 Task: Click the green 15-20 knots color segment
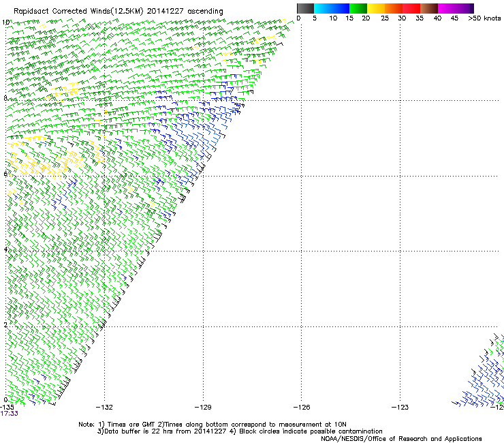click(x=358, y=8)
